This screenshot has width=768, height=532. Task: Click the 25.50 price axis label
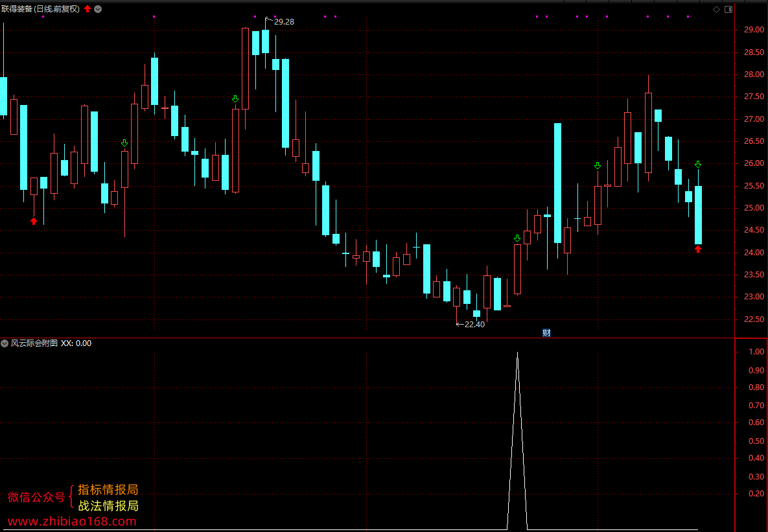(754, 186)
